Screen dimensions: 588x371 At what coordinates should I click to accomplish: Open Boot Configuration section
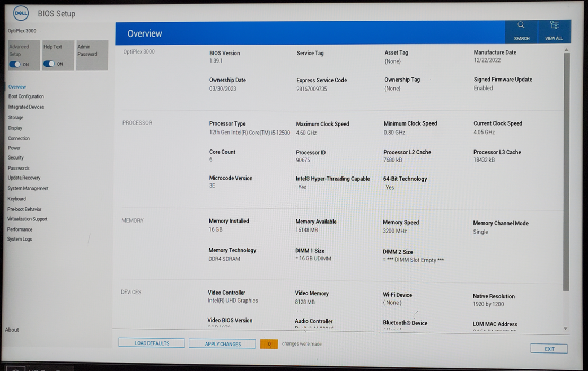tap(27, 96)
